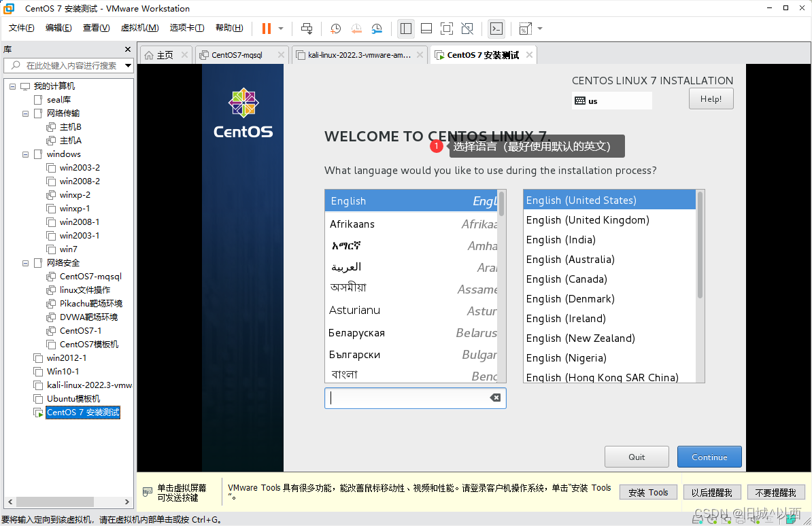The width and height of the screenshot is (812, 526).
Task: Click the 不要提醒我 button
Action: pyautogui.click(x=776, y=492)
